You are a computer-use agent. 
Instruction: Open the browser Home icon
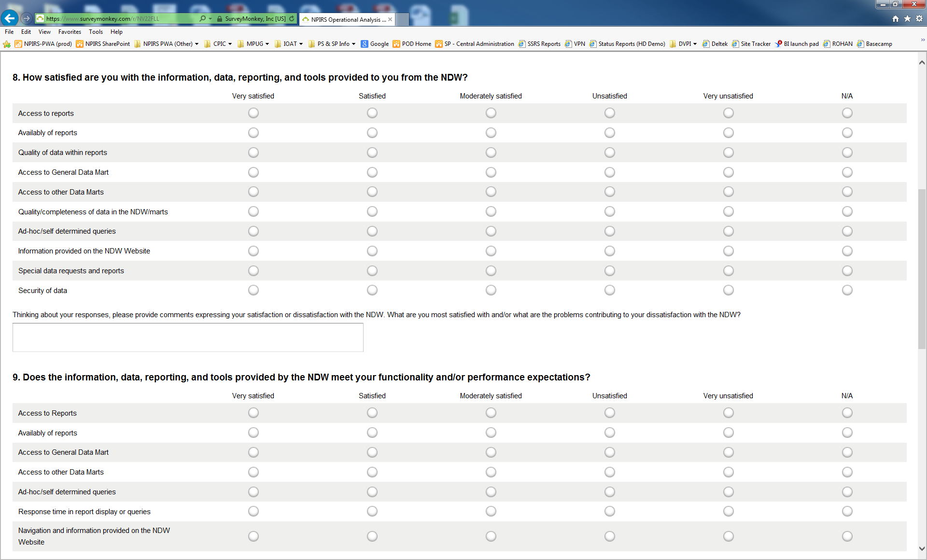point(896,19)
